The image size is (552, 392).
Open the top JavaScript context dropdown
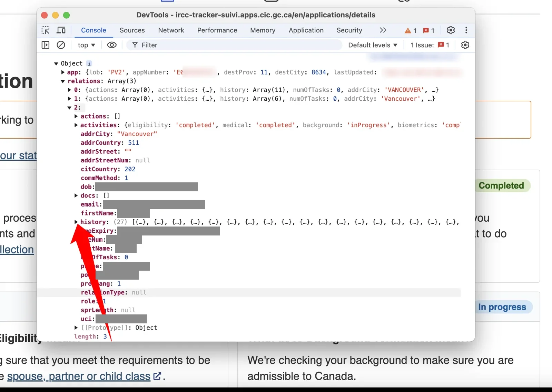[86, 45]
